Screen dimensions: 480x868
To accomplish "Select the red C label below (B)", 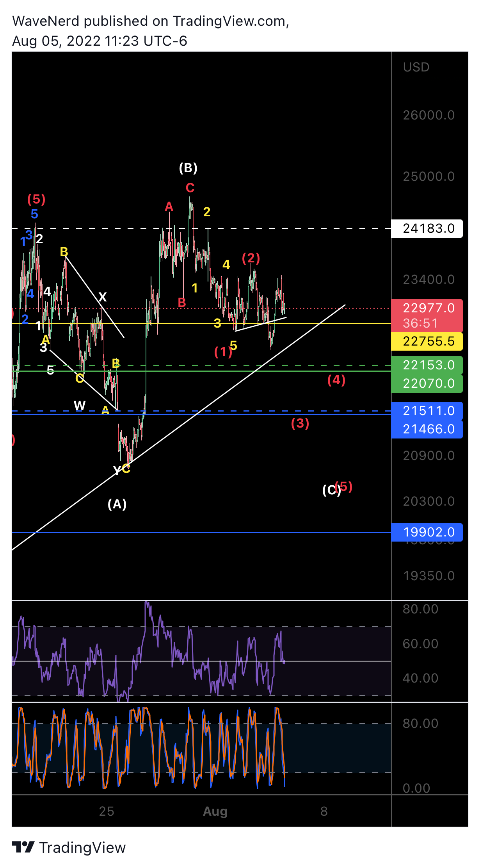I will [x=190, y=188].
